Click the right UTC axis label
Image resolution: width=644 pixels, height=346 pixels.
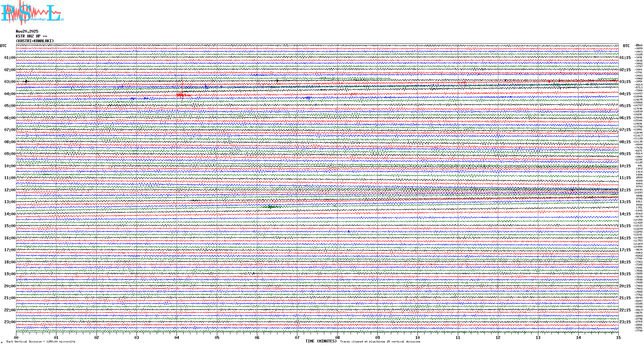pos(626,46)
